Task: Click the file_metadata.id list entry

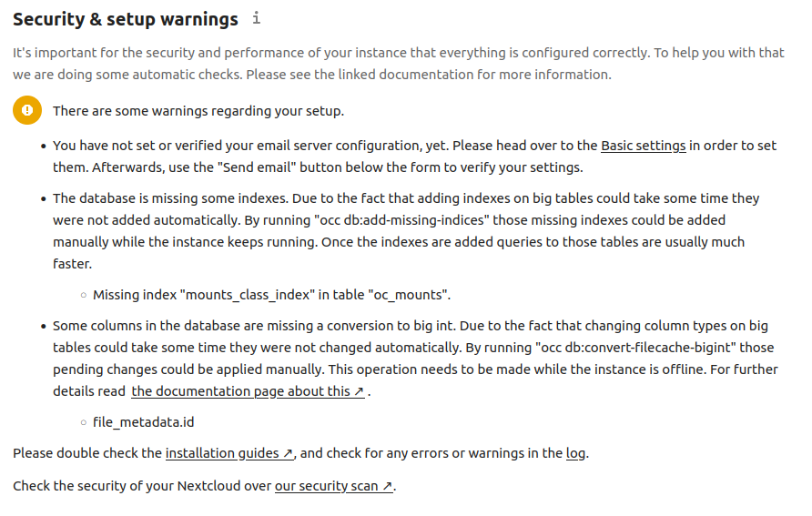Action: click(144, 422)
